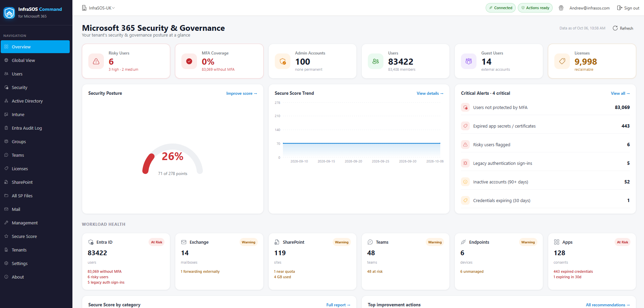
Task: Click All recommendations link
Action: tap(608, 305)
